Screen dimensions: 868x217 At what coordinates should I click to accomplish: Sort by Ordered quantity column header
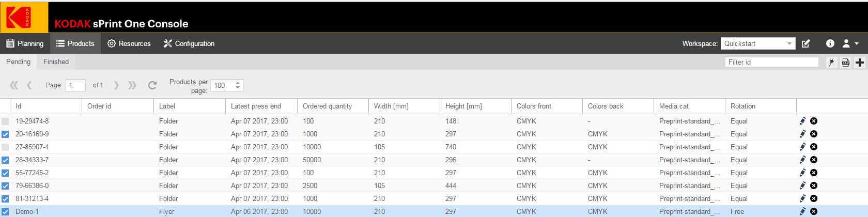(x=327, y=106)
